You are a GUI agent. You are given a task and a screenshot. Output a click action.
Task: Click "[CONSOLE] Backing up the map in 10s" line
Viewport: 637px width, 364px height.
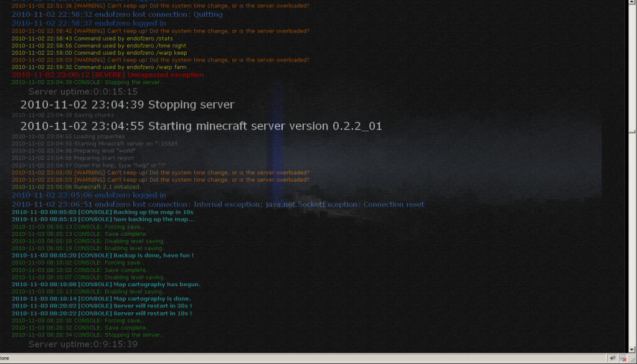(x=102, y=212)
